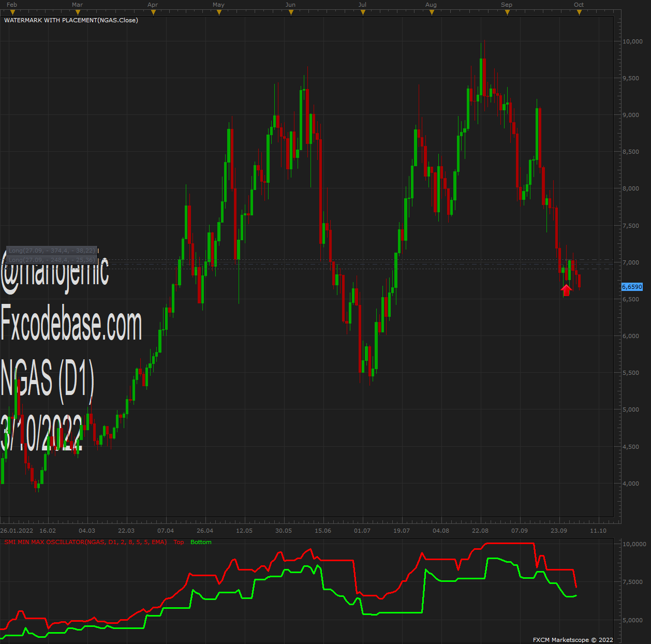The width and height of the screenshot is (651, 644).
Task: Click the 26.01.2022 date axis label
Action: [17, 531]
